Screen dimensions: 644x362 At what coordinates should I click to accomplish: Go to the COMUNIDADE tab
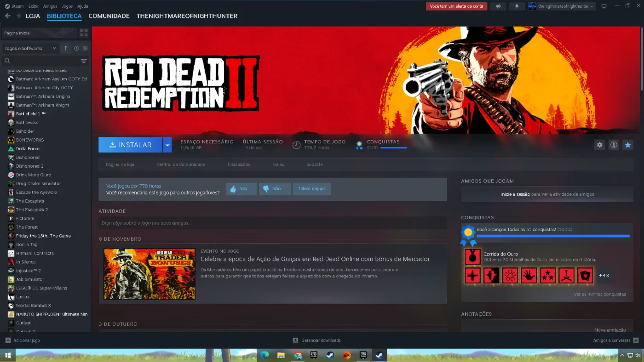point(109,16)
